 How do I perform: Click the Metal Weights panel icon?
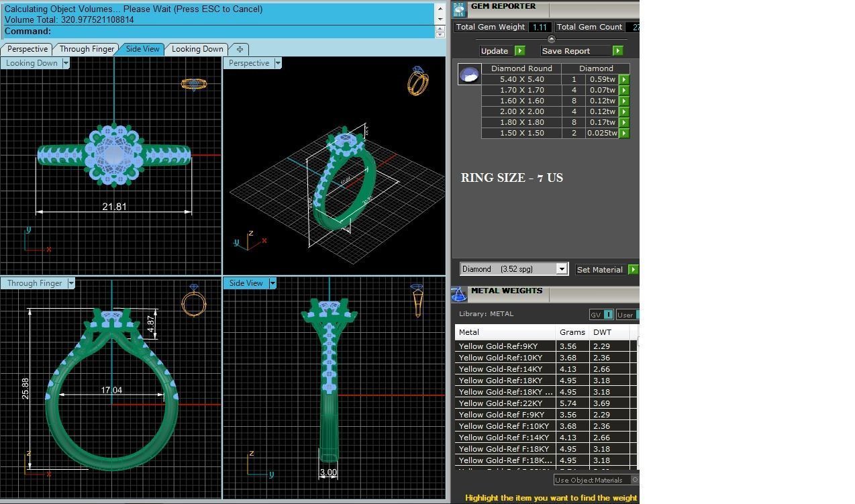[459, 295]
